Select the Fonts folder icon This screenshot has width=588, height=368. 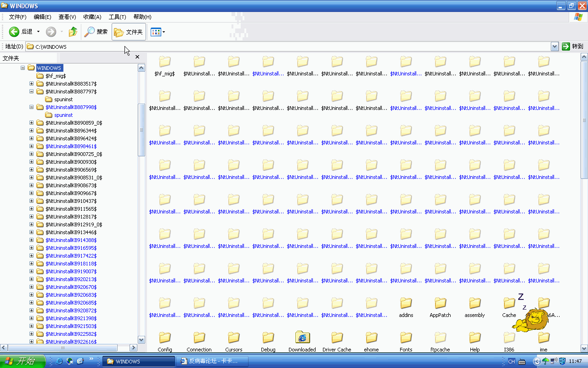(x=406, y=338)
